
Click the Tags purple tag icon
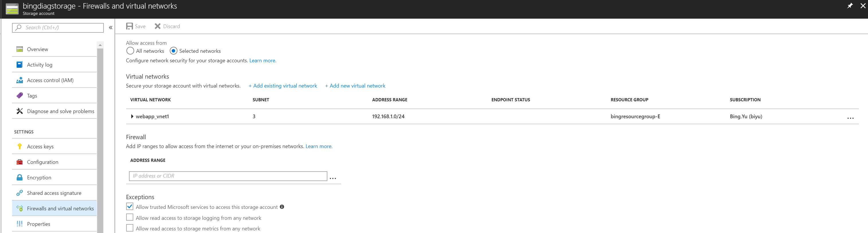pyautogui.click(x=19, y=96)
